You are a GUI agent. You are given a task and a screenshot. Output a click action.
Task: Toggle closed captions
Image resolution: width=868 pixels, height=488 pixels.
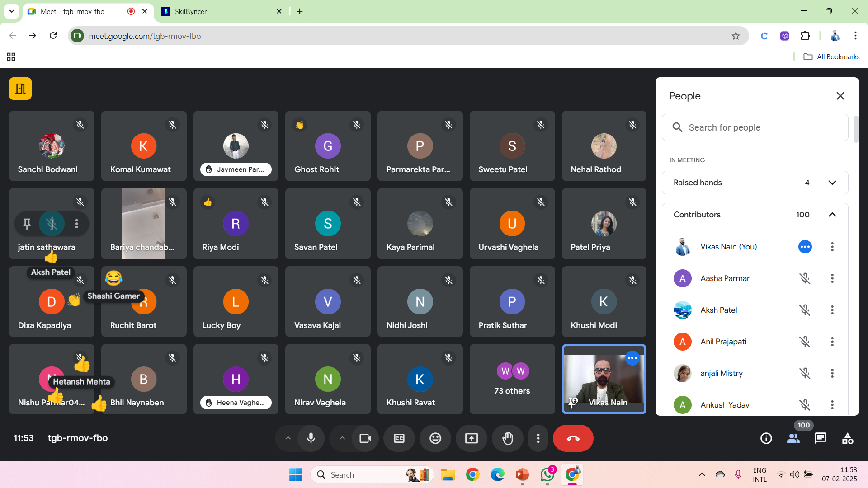[399, 438]
